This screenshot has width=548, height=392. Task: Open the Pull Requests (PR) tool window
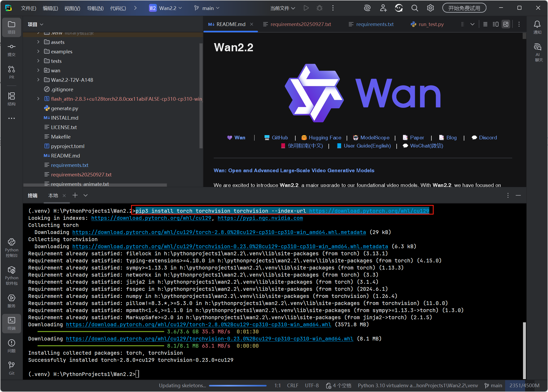pyautogui.click(x=11, y=72)
